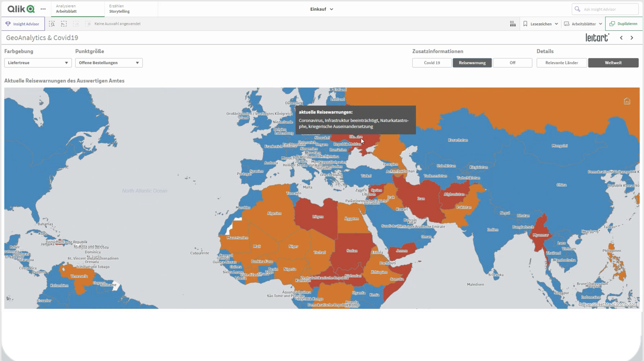This screenshot has height=361, width=644.
Task: Click the Qlik logo
Action: (21, 9)
